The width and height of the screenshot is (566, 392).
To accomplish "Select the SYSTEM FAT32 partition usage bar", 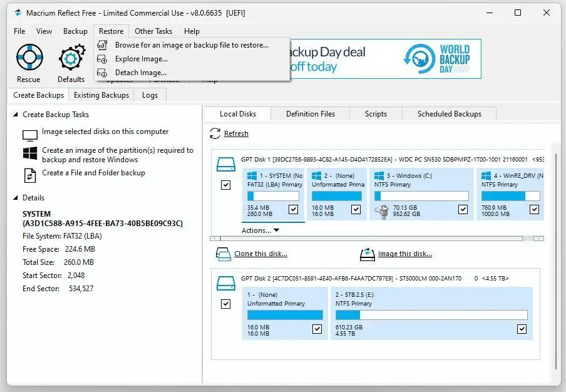I will point(273,196).
